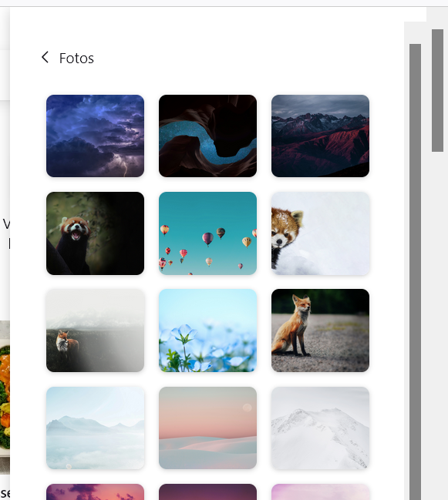Screen dimensions: 448x500
Task: Pick the blue flowers photo
Action: [207, 331]
